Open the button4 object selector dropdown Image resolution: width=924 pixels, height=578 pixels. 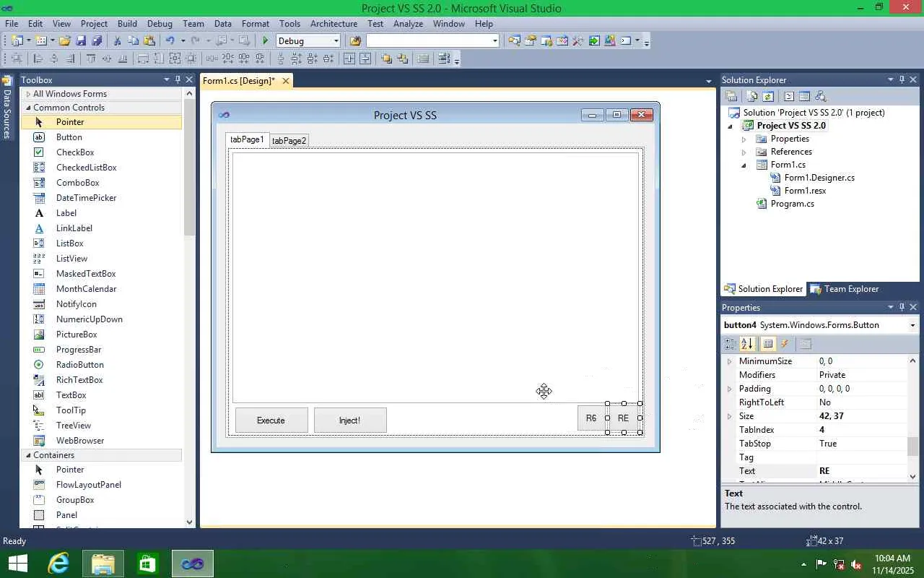point(912,325)
